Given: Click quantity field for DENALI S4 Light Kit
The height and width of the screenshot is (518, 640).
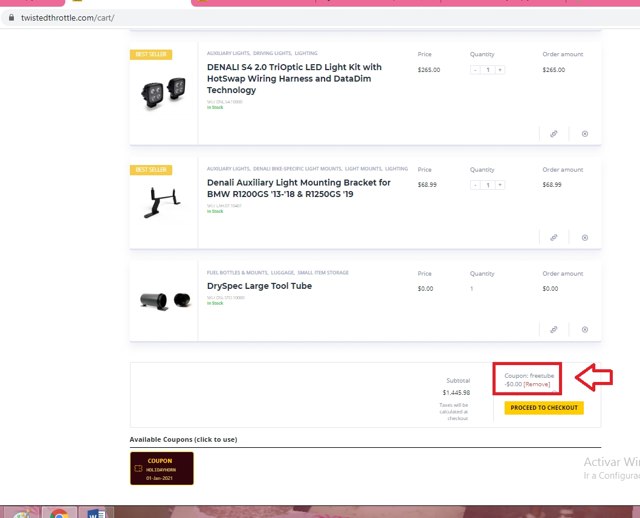Looking at the screenshot, I should pos(487,70).
